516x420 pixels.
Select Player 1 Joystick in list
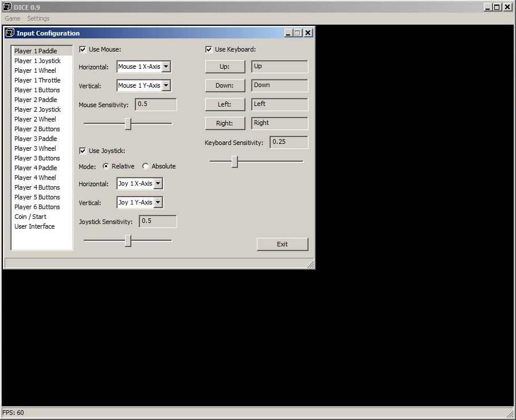(x=37, y=61)
